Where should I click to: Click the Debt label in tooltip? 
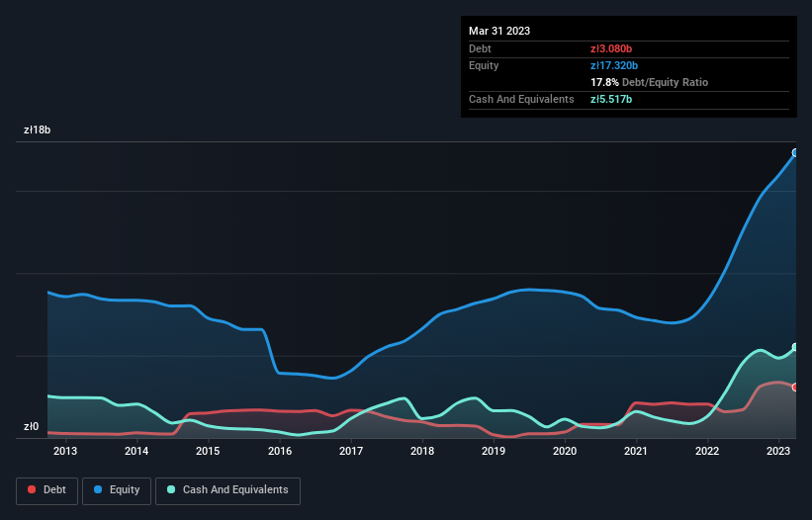[480, 48]
